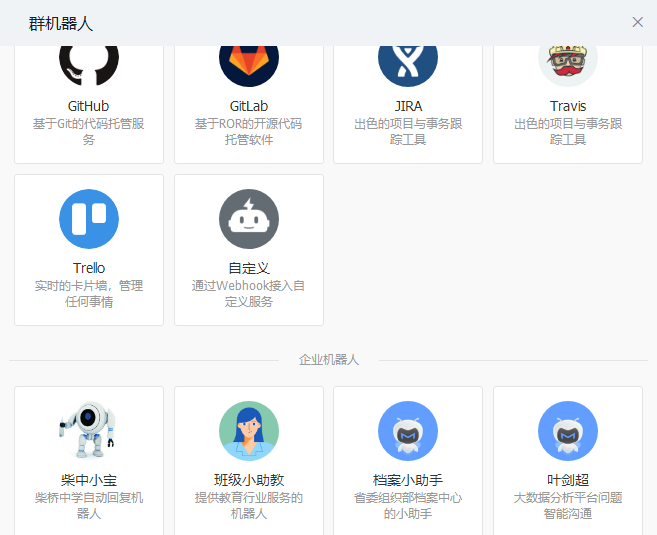
Task: Choose the 档案小助手 robot avatar
Action: (x=408, y=431)
